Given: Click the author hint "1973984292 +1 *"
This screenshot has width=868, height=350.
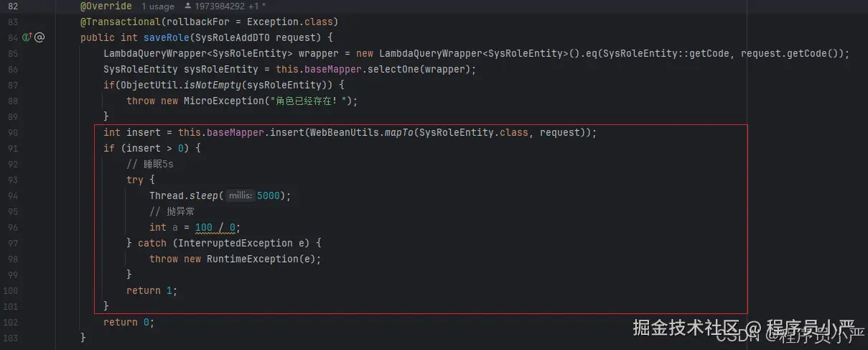Looking at the screenshot, I should pos(225,6).
